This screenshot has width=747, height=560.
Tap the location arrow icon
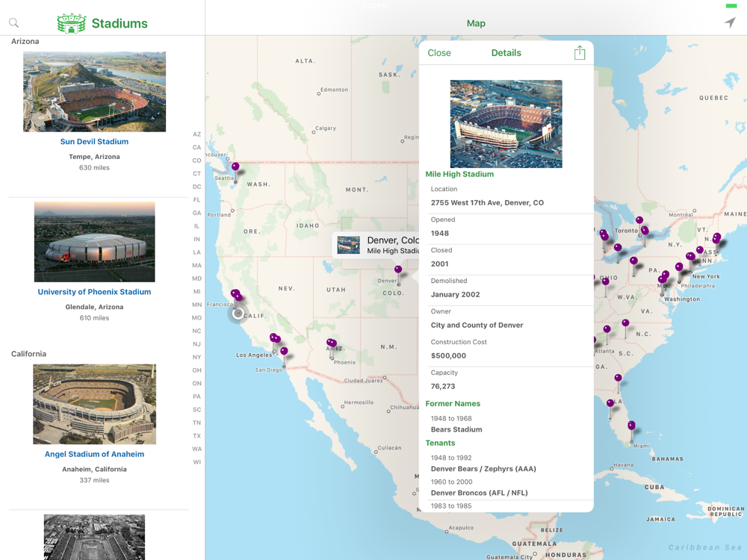(730, 22)
